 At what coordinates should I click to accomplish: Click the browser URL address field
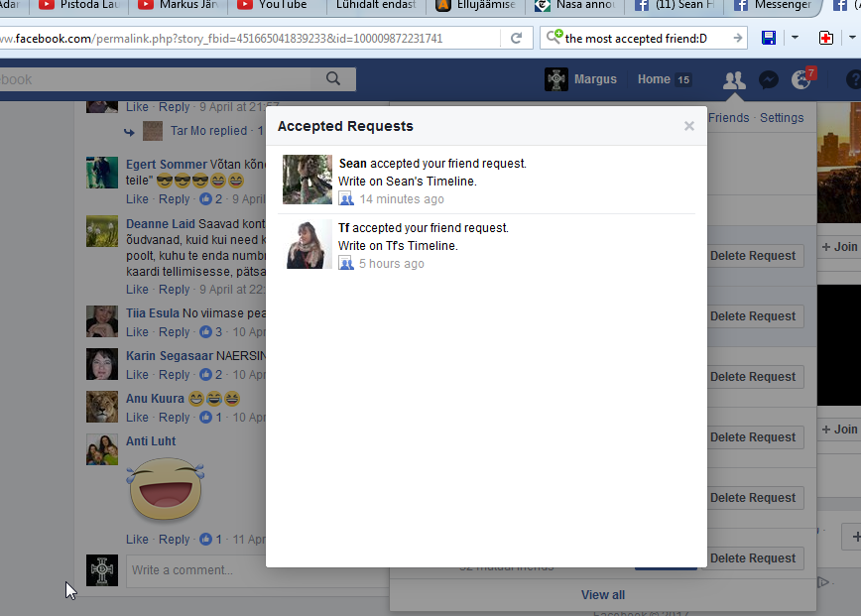250,38
